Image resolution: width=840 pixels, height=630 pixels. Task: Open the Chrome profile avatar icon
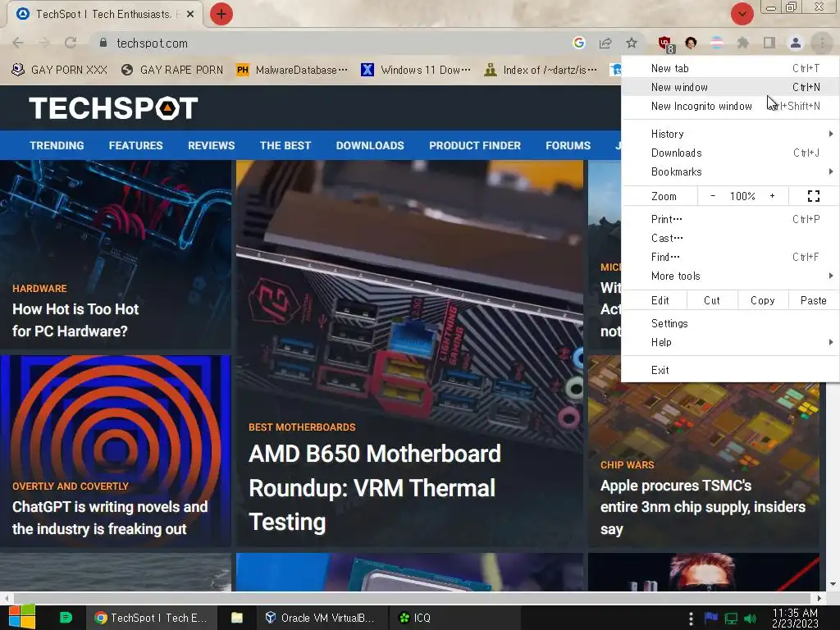point(796,43)
